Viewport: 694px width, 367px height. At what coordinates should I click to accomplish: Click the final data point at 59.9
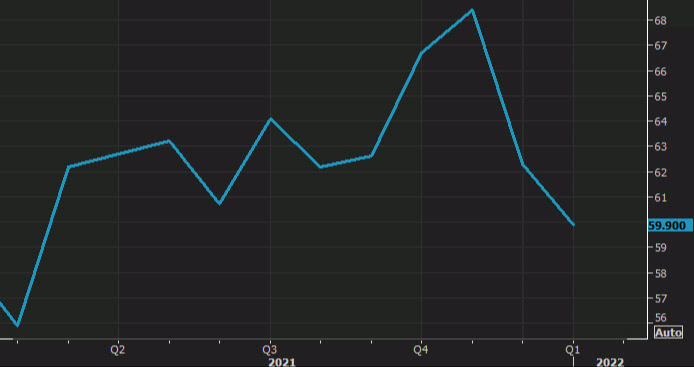(574, 225)
